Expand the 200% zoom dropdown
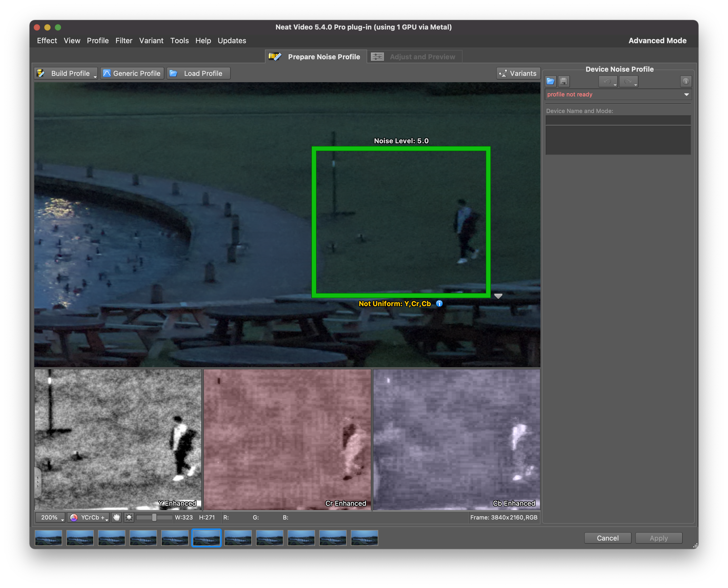Viewport: 728px width, 588px height. point(50,517)
